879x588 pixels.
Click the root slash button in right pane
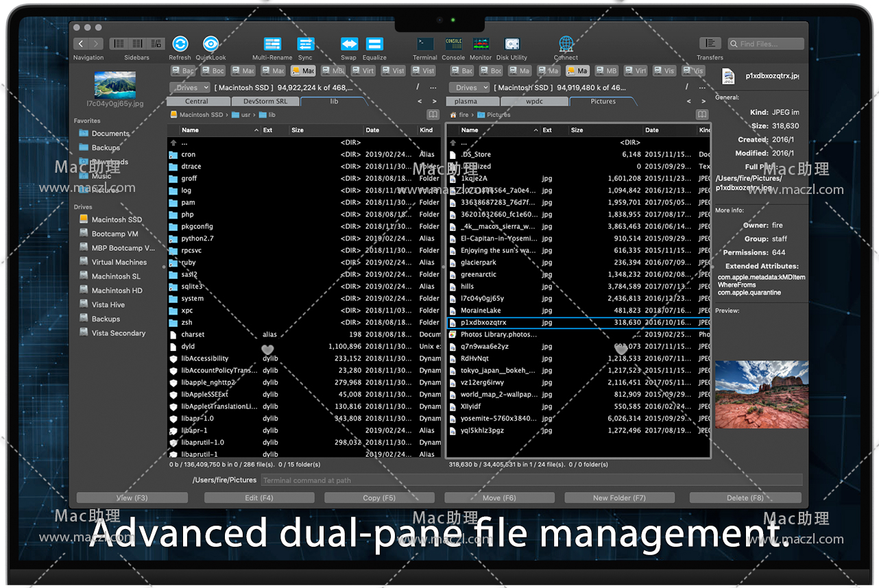pyautogui.click(x=686, y=87)
